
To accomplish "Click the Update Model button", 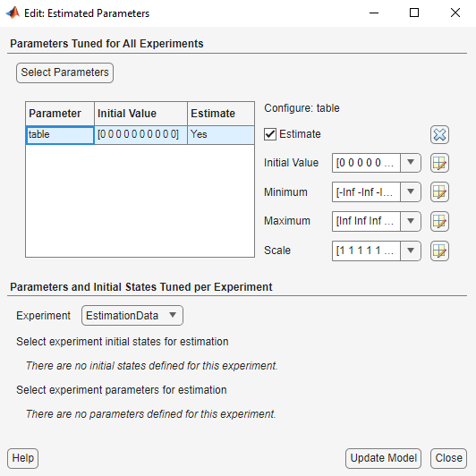I will coord(383,458).
